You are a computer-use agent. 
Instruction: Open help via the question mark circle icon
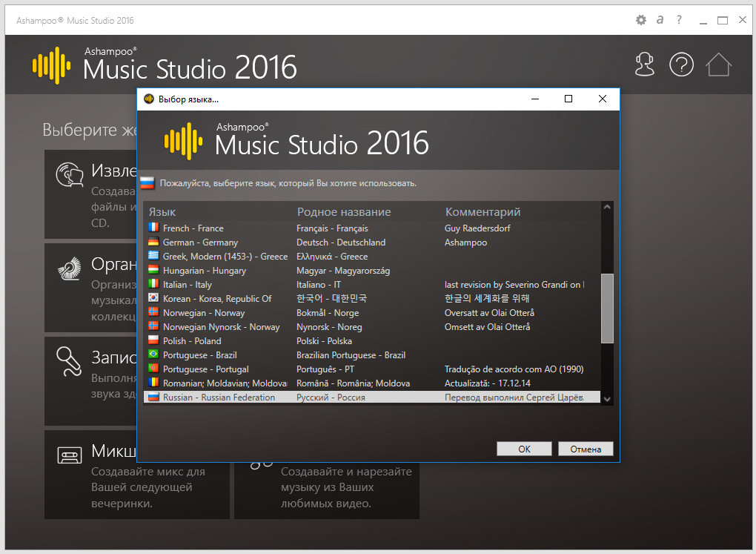[x=681, y=65]
